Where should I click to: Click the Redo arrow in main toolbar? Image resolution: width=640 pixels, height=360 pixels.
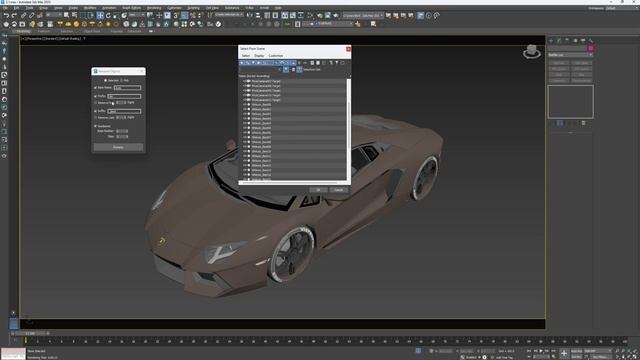click(x=14, y=16)
